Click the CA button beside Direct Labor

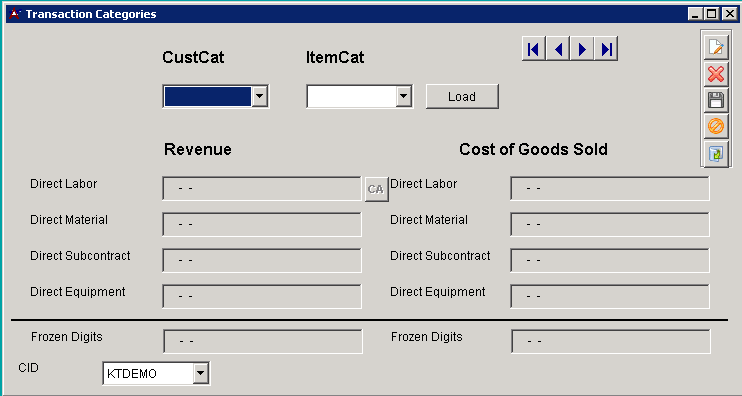tap(376, 189)
